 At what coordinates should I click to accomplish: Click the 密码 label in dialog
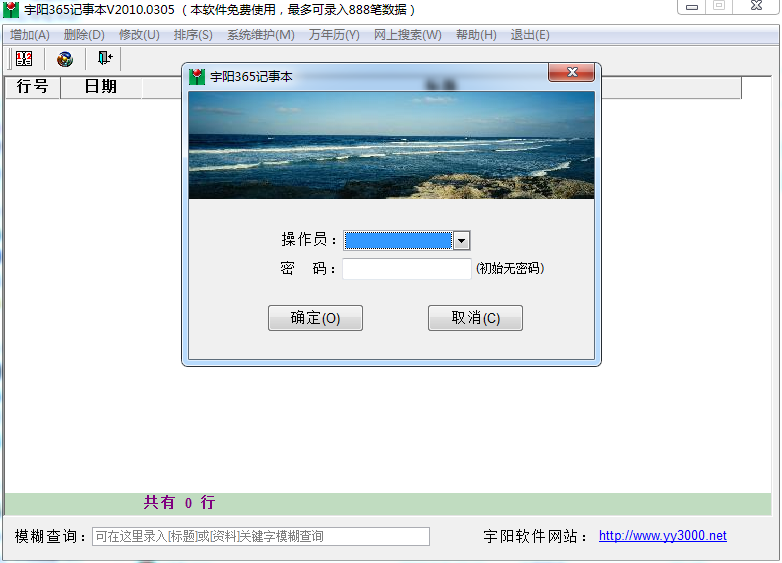pos(308,269)
